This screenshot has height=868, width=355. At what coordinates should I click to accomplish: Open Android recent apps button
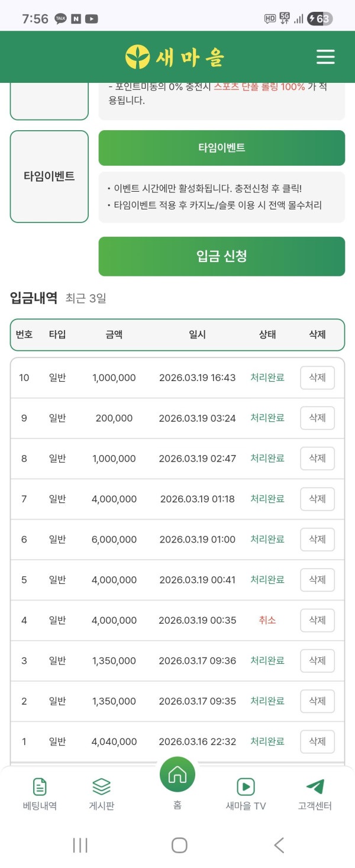click(x=80, y=845)
